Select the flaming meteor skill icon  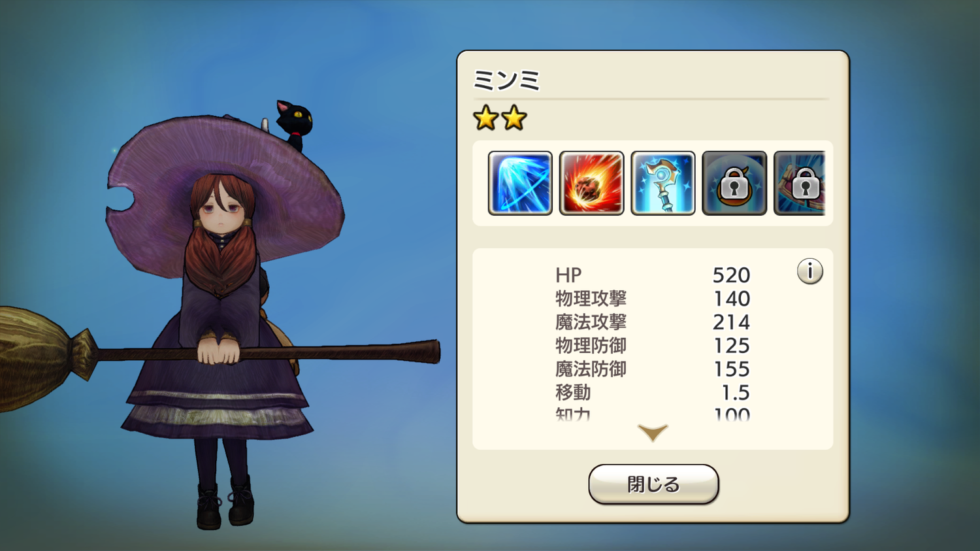[x=592, y=183]
